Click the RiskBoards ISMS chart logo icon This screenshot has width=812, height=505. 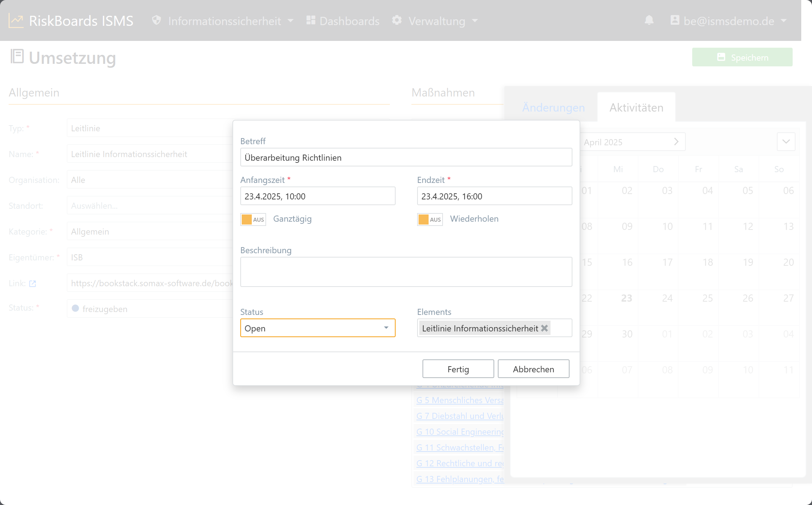(x=16, y=21)
